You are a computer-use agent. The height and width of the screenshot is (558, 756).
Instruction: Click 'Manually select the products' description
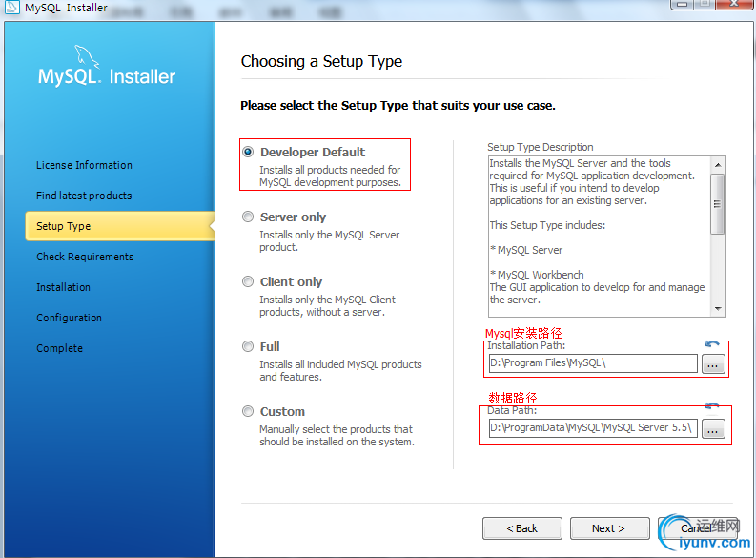point(337,436)
